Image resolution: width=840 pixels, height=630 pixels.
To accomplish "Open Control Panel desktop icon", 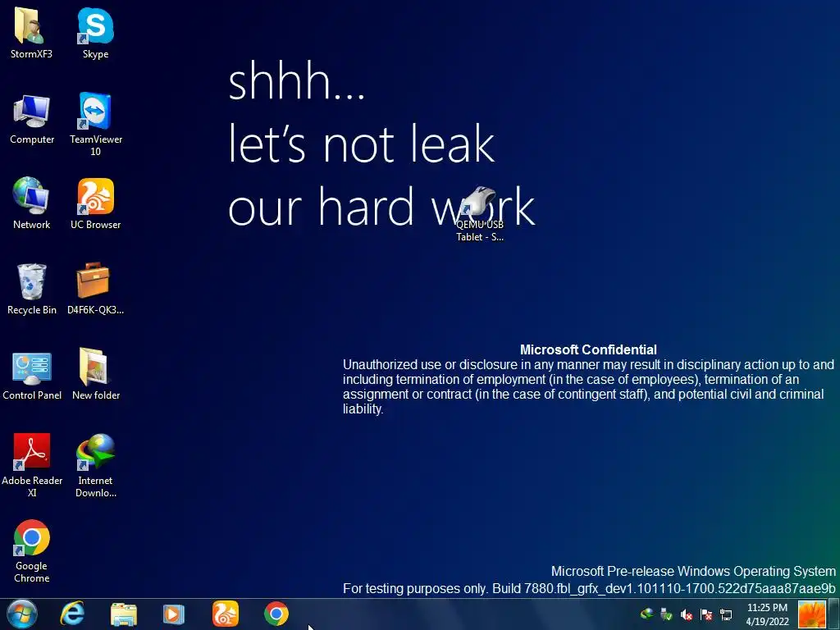I will click(x=32, y=374).
